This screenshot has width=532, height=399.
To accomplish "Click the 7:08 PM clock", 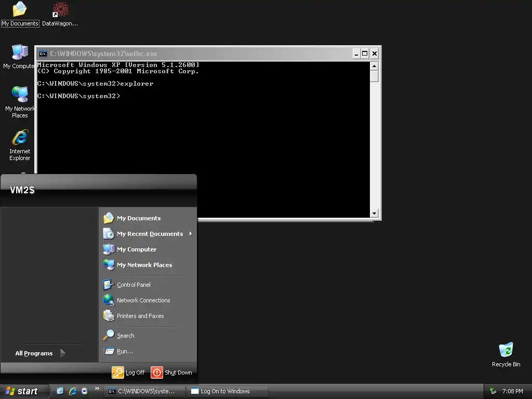I will click(512, 392).
